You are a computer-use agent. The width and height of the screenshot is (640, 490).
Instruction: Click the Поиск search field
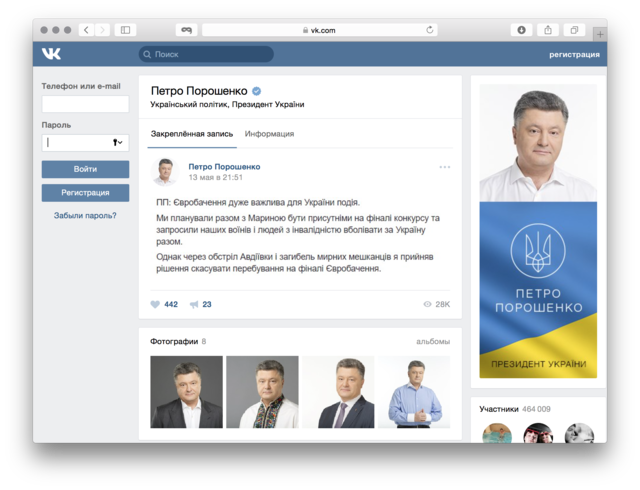coord(206,54)
